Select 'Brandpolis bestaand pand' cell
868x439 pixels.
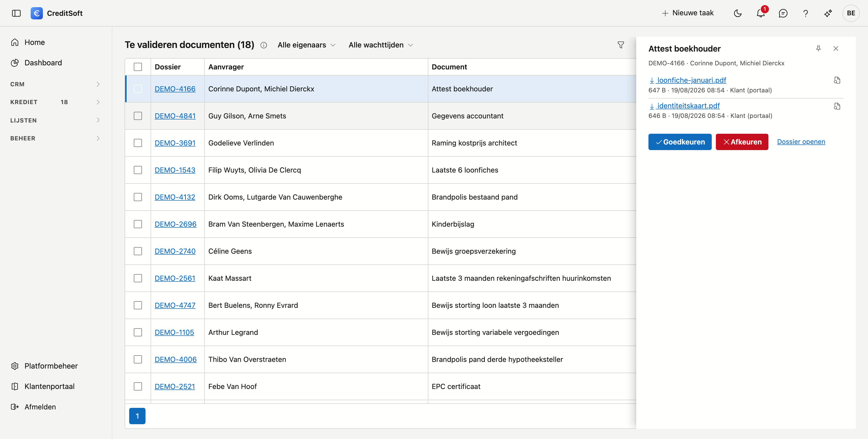532,197
